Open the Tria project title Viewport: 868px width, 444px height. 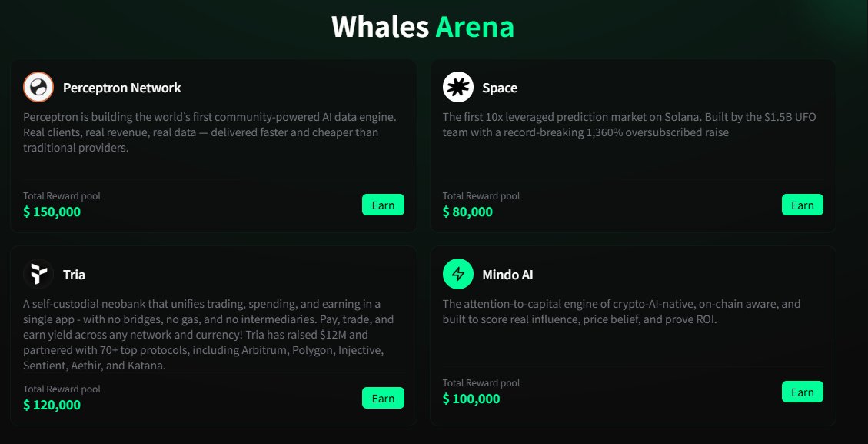pos(74,275)
